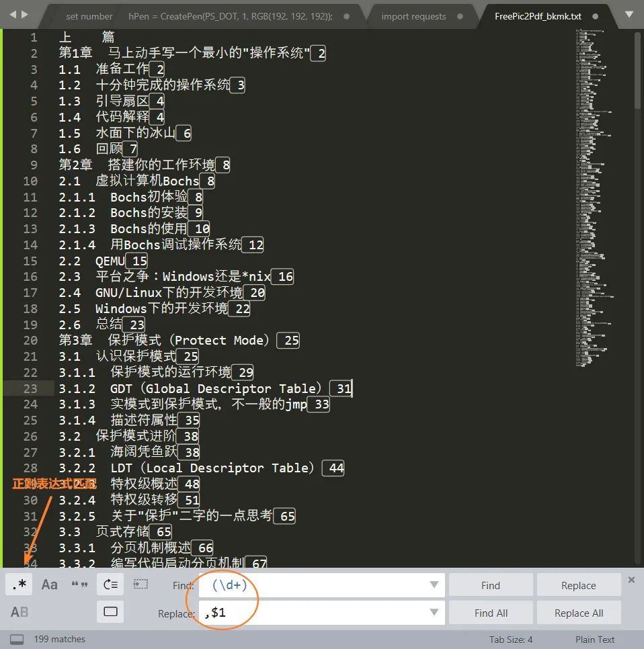Image resolution: width=644 pixels, height=649 pixels.
Task: Toggle case sensitive Aa option
Action: coord(49,585)
